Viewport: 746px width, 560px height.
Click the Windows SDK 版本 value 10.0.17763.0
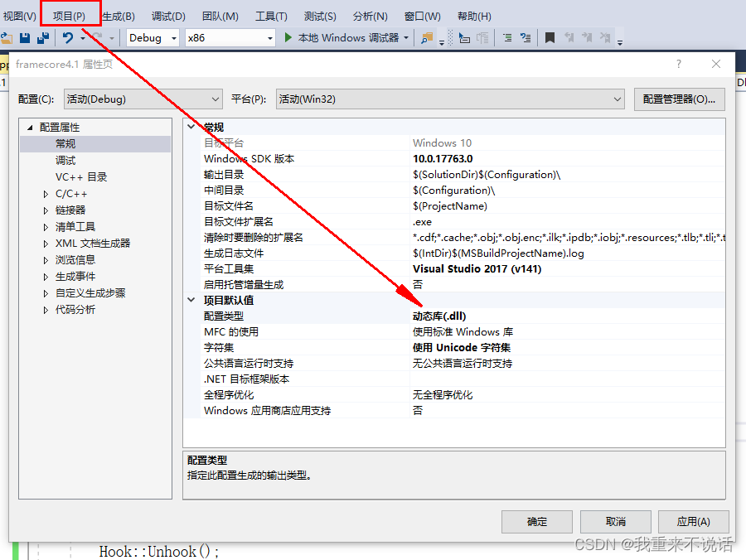[x=443, y=159]
